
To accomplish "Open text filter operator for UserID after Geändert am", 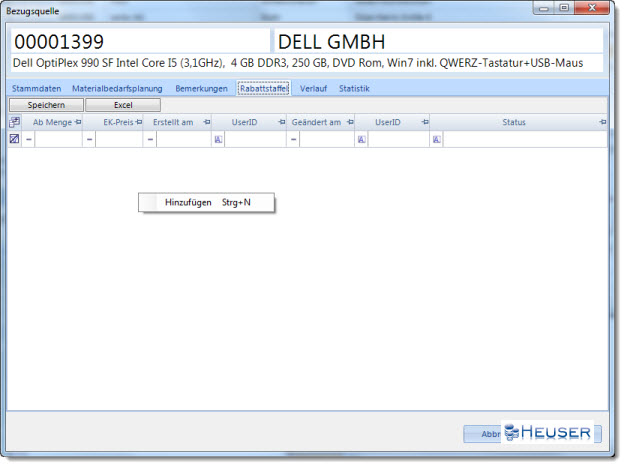I will [362, 139].
